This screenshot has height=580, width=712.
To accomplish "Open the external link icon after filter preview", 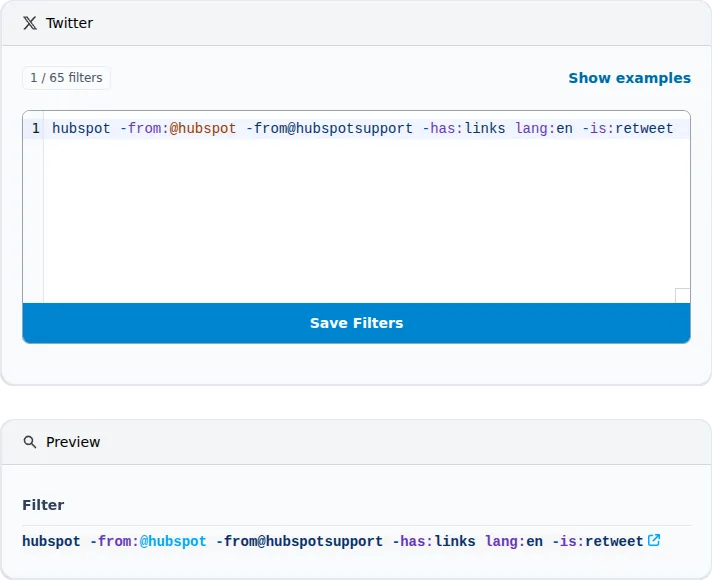I will click(654, 540).
